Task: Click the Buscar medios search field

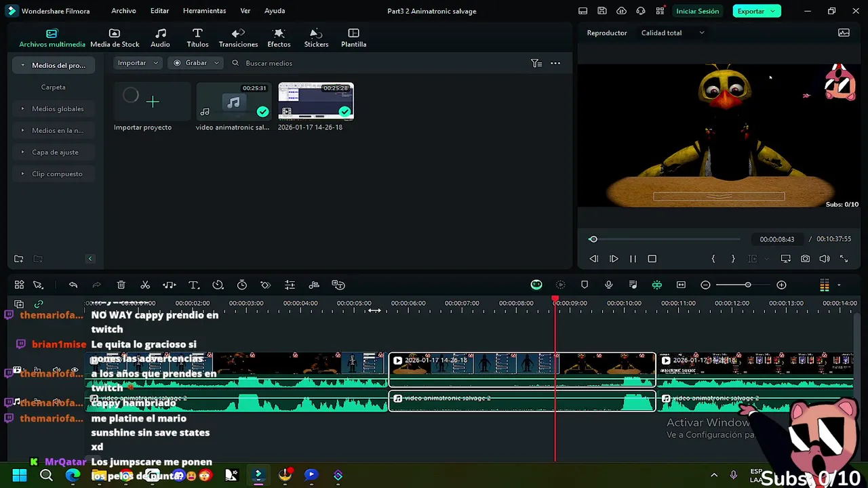Action: tap(269, 63)
